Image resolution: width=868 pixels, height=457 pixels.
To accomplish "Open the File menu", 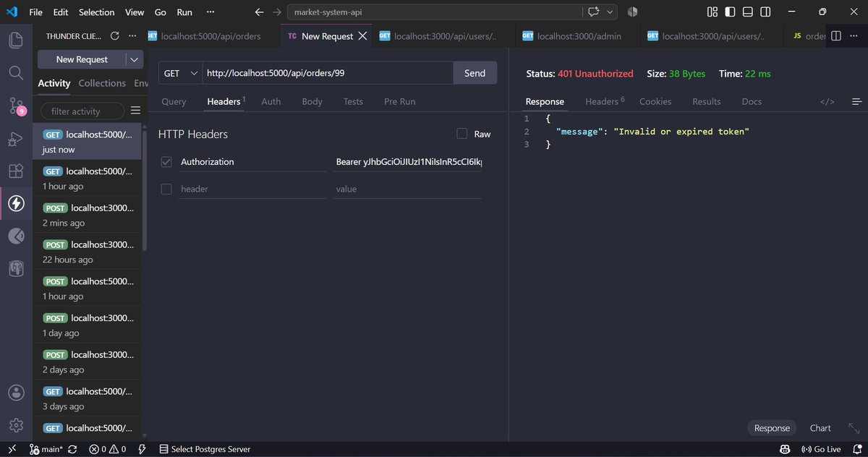I will 35,12.
